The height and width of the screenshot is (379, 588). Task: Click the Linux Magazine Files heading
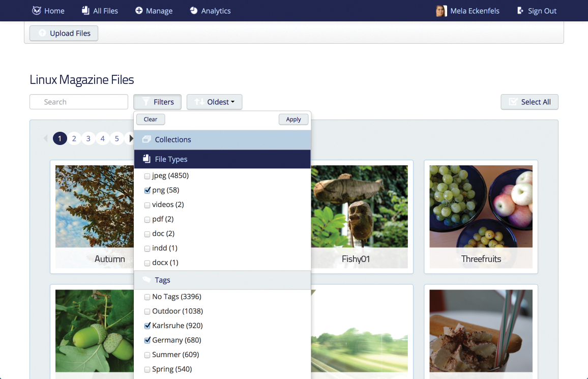82,79
